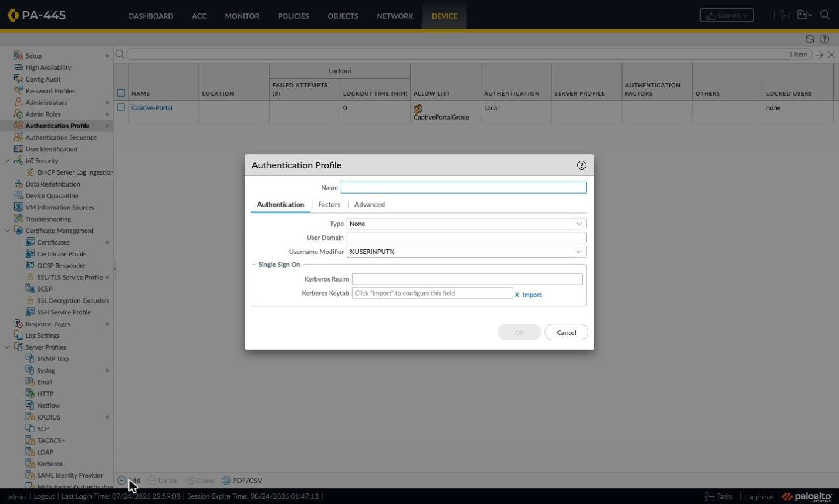
Task: Click the User Domain field
Action: click(466, 238)
